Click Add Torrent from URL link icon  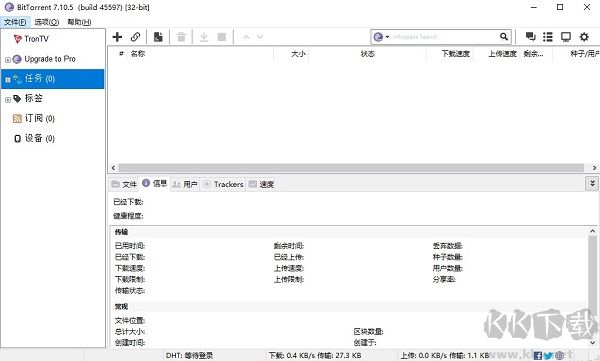135,37
